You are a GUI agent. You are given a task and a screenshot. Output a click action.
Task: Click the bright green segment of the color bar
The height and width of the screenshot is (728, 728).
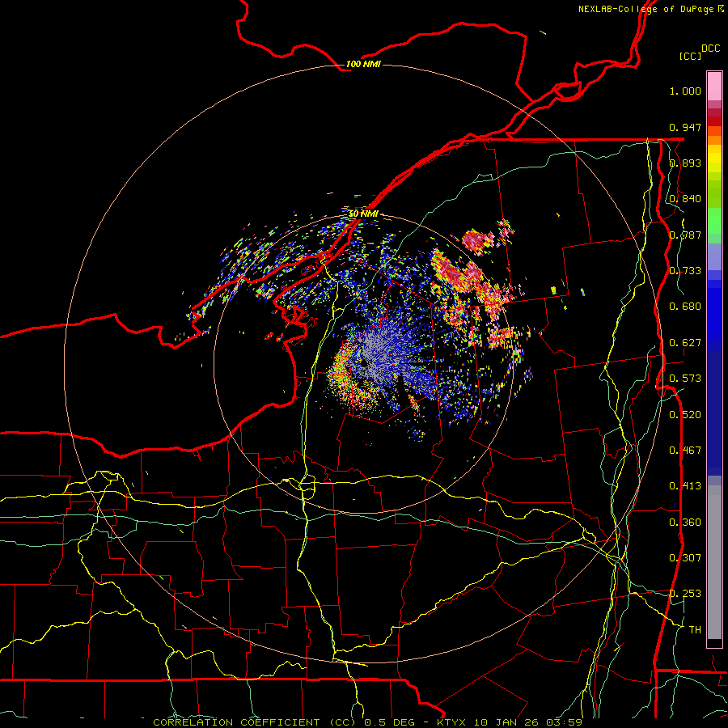(714, 221)
